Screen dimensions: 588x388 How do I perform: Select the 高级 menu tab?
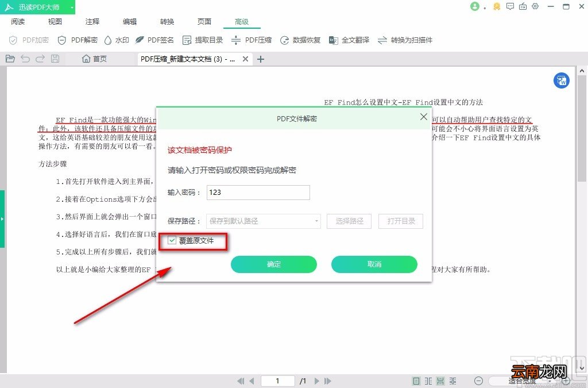tap(242, 22)
